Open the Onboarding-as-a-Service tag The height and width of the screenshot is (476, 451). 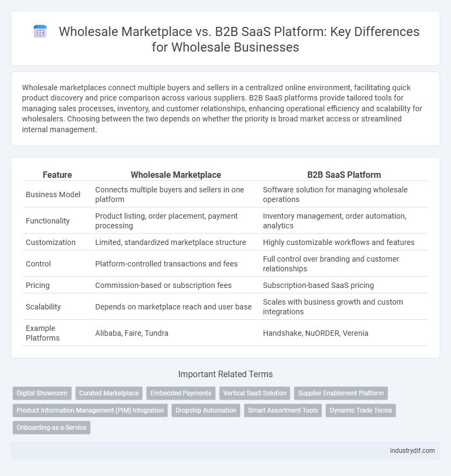click(x=52, y=428)
